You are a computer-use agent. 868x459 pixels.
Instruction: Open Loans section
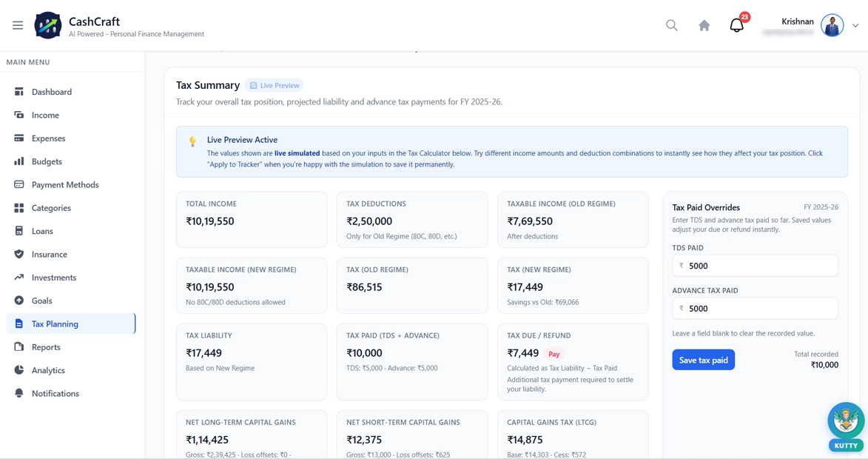click(71, 232)
